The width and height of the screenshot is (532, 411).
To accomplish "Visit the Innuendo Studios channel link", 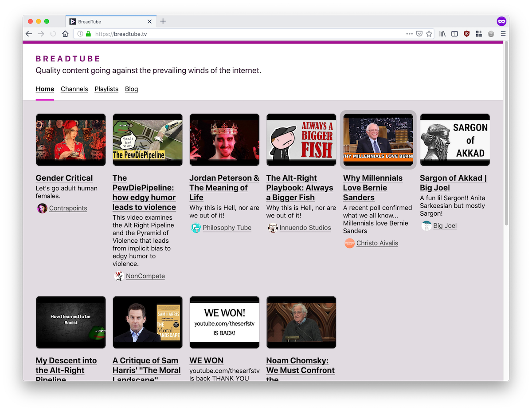I will point(305,228).
